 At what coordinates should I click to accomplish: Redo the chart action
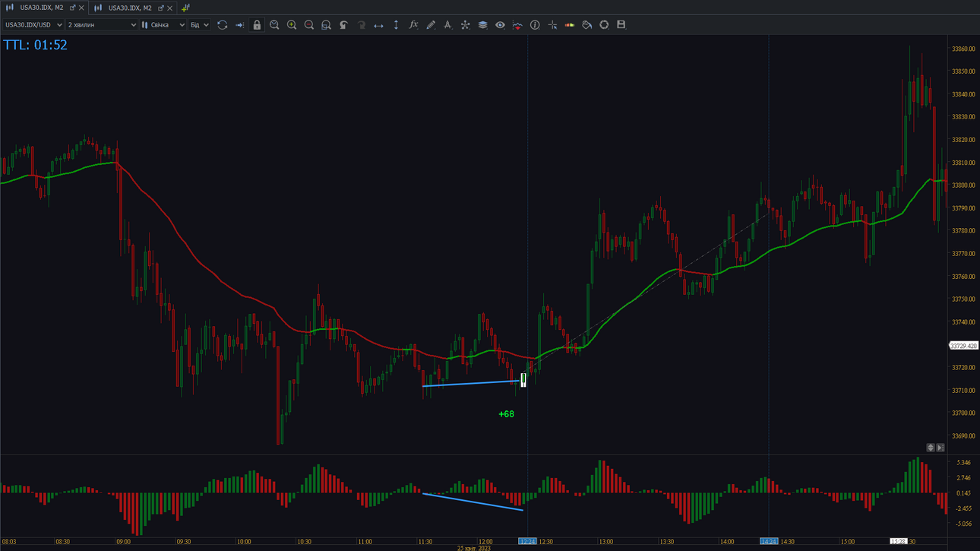coord(361,25)
